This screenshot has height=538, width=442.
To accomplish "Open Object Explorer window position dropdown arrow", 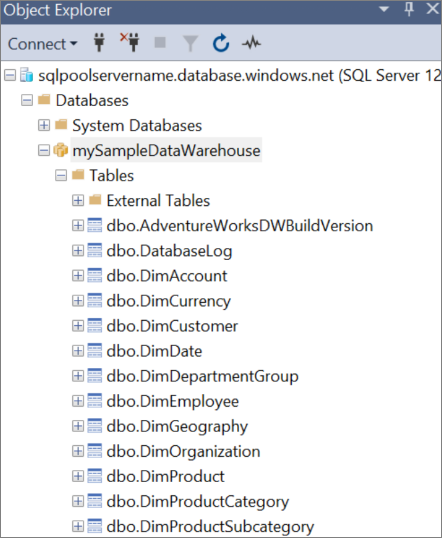I will (384, 9).
